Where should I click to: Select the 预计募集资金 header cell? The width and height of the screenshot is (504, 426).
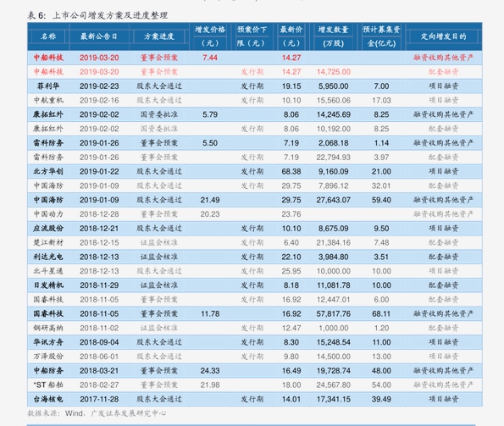pyautogui.click(x=381, y=36)
